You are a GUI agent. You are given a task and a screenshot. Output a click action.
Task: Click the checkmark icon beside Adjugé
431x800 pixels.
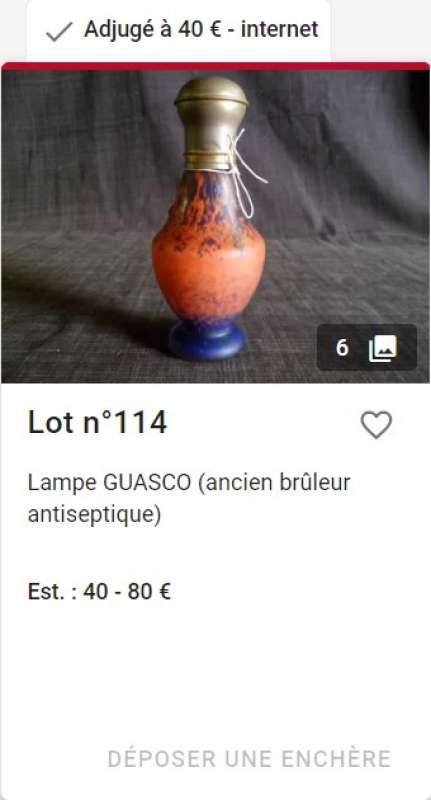59,31
